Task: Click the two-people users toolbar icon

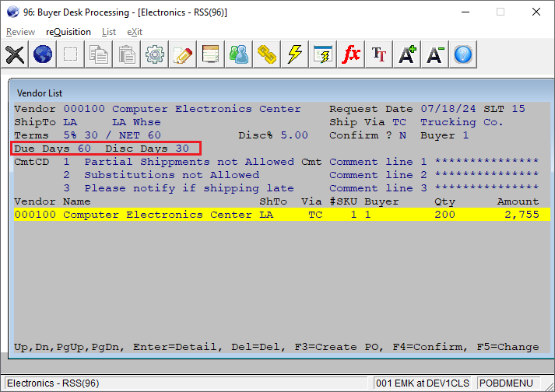Action: pos(238,54)
